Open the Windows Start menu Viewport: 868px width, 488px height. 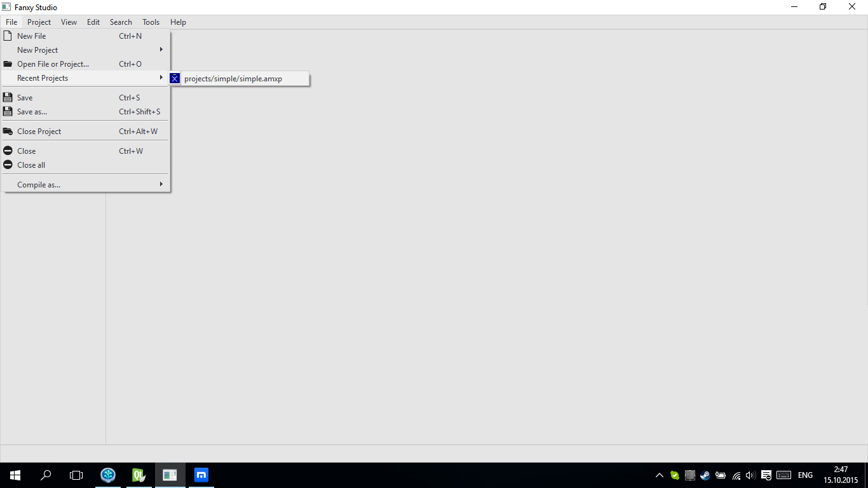(x=15, y=475)
